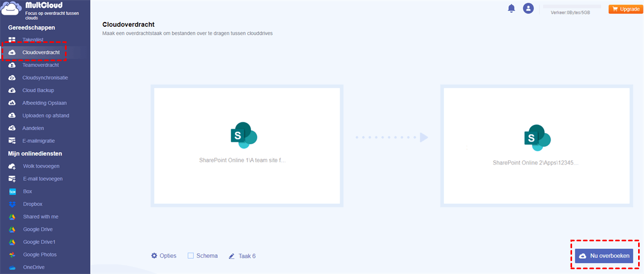Click Verkeer 0Bytes/5GB text
Image resolution: width=644 pixels, height=274 pixels.
pyautogui.click(x=570, y=12)
